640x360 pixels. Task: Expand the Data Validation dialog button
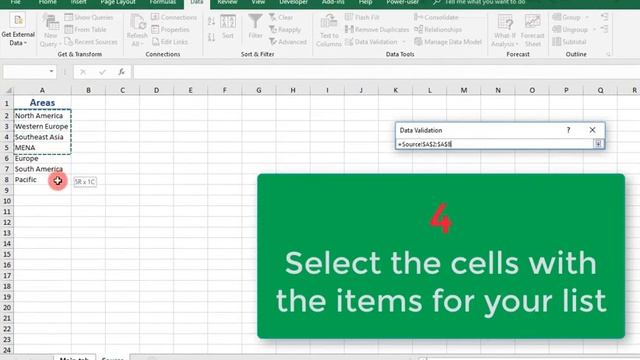598,144
